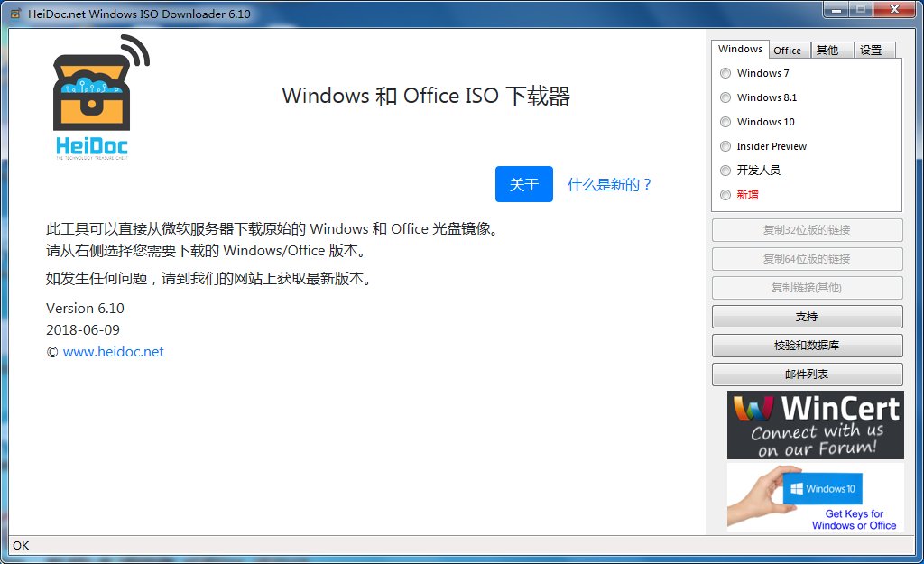
Task: Click the blue 关于 button
Action: 524,184
